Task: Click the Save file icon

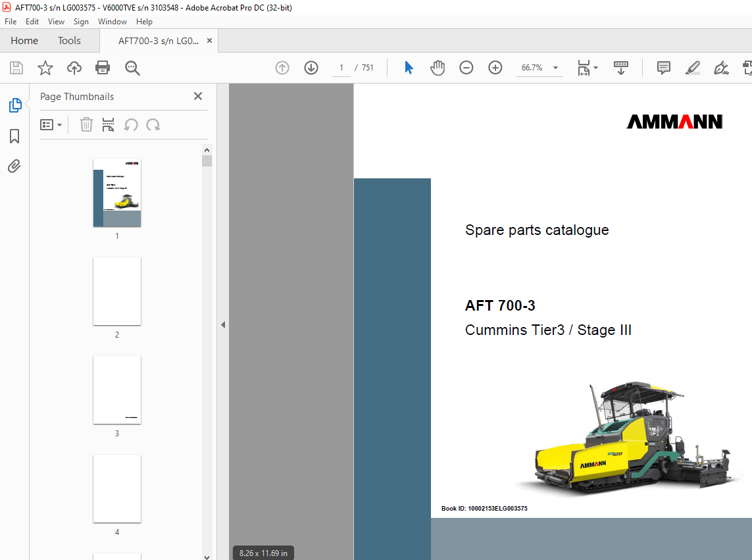Action: point(16,68)
